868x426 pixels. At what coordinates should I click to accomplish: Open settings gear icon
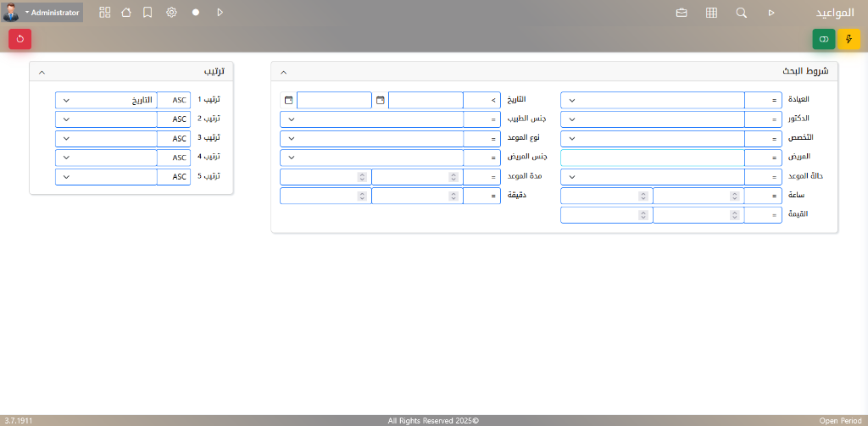click(x=171, y=13)
